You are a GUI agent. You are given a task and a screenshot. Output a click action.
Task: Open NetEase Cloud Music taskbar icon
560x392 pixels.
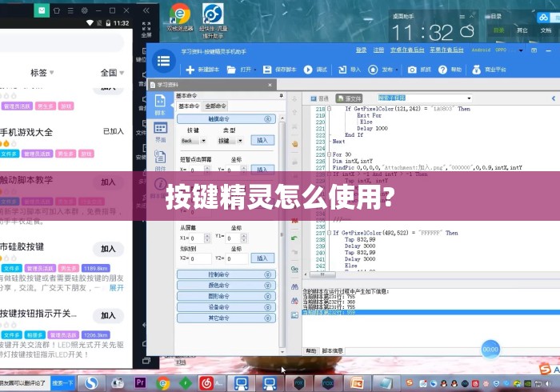tap(206, 383)
